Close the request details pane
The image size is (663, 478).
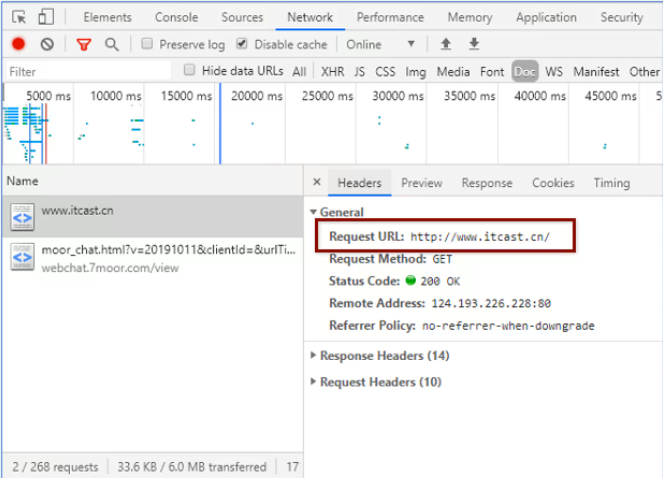(317, 183)
